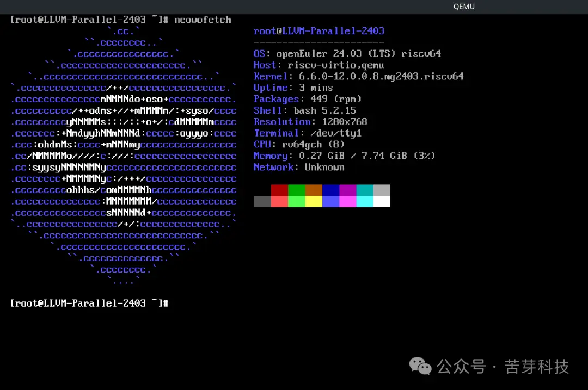Pick the dark blue color block
588x390 pixels.
[x=330, y=190]
